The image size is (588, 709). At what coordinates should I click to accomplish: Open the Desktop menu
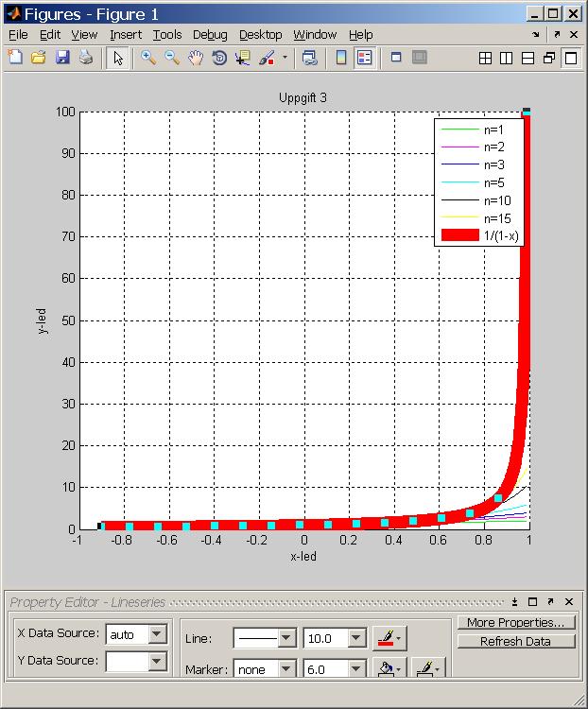point(261,34)
